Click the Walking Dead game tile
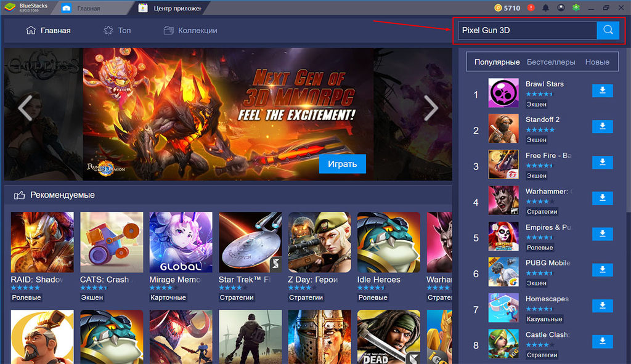 pos(389,337)
